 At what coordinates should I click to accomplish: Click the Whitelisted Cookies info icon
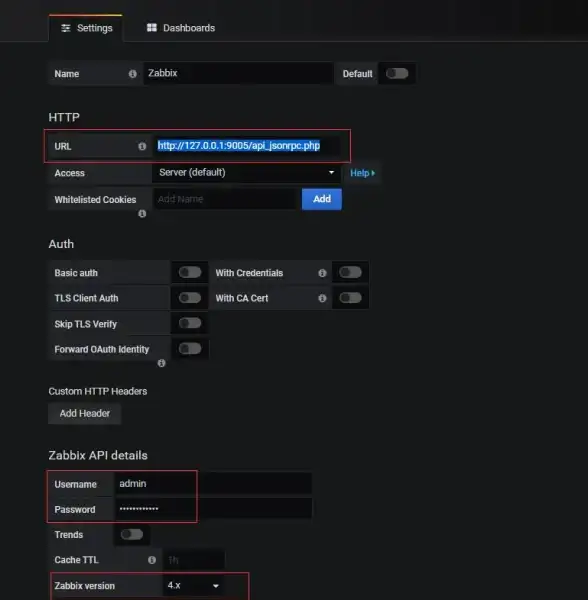pyautogui.click(x=142, y=214)
